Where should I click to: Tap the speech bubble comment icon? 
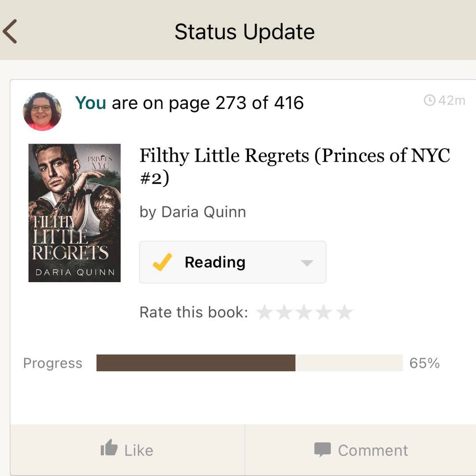pyautogui.click(x=322, y=450)
